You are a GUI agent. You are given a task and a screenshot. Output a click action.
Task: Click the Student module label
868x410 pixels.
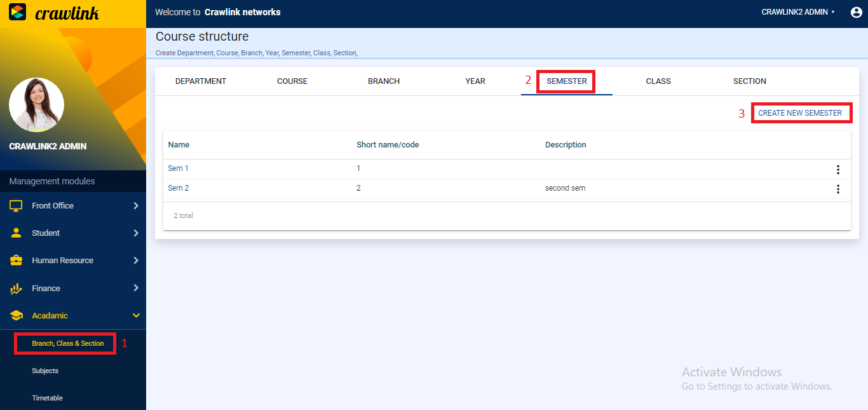click(x=46, y=233)
